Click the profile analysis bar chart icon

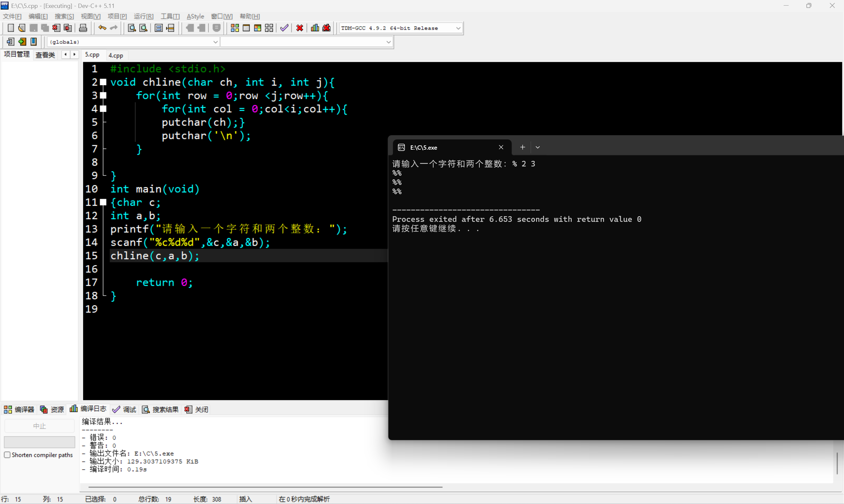[315, 28]
